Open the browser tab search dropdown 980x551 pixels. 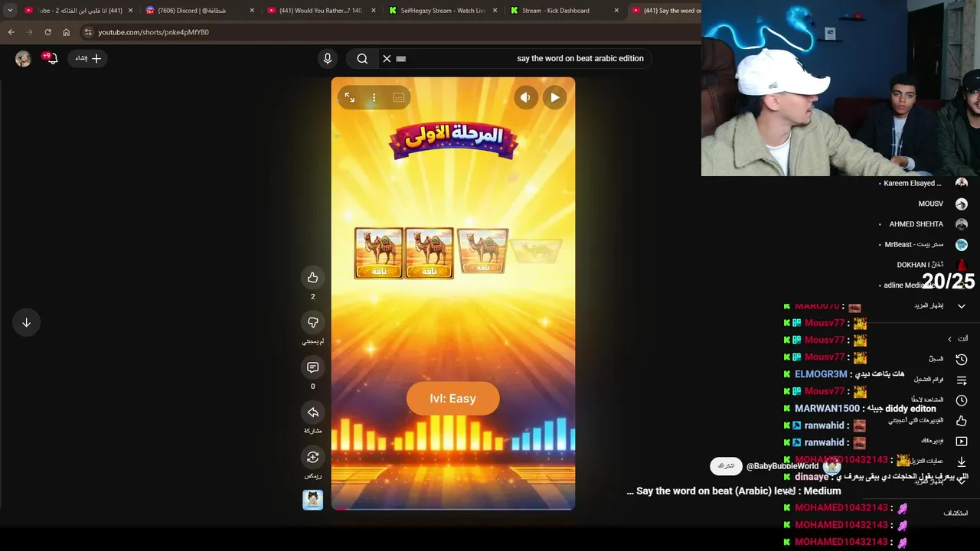pyautogui.click(x=10, y=11)
